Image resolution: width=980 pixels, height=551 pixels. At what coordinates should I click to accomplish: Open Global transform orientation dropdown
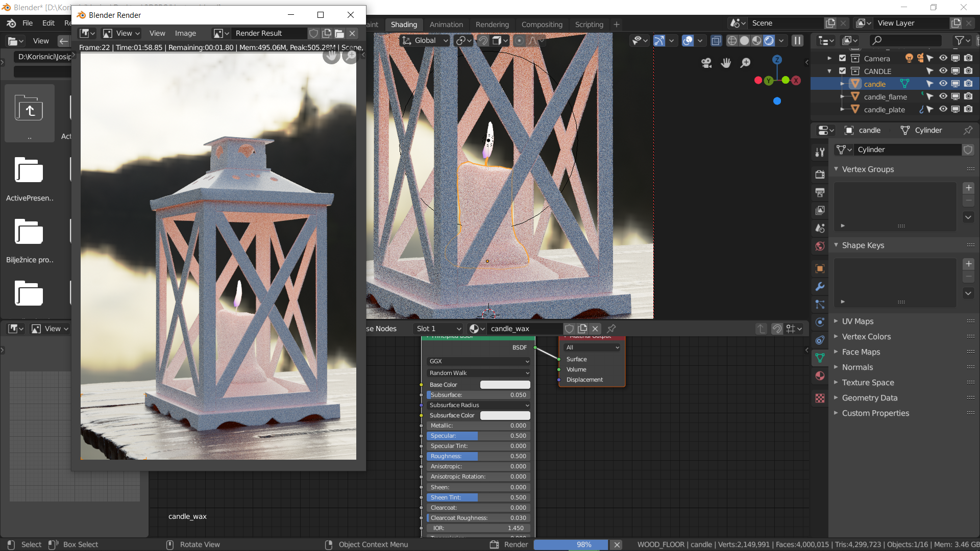(x=425, y=40)
